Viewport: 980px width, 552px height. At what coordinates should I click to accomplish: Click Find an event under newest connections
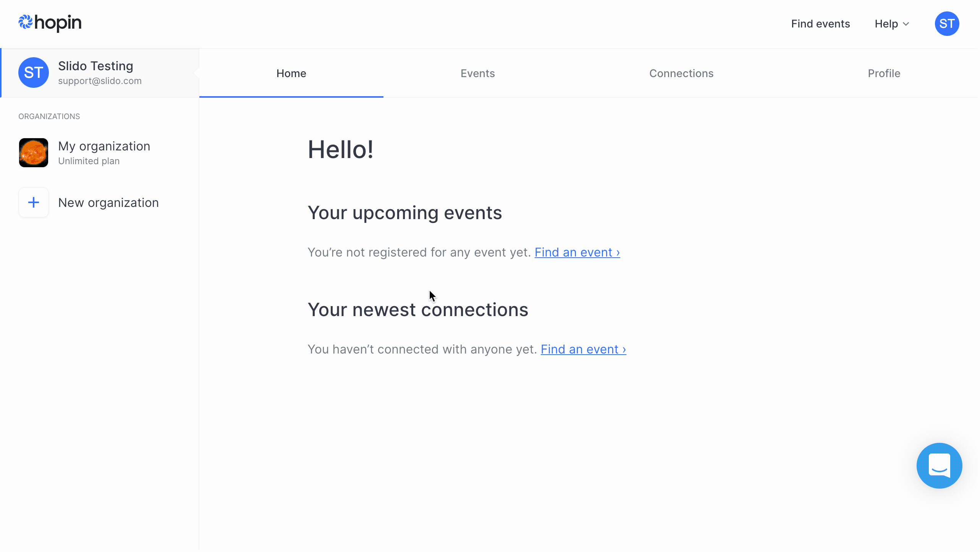tap(583, 349)
